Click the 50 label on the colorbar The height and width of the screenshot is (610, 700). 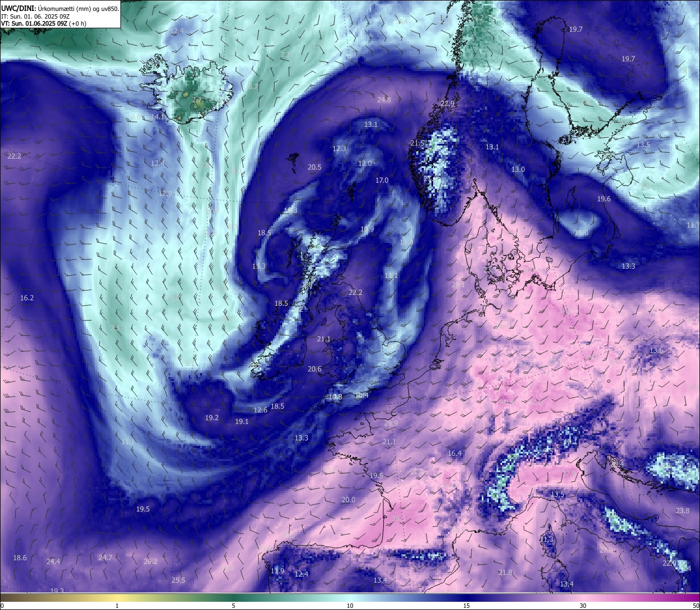pos(696,606)
